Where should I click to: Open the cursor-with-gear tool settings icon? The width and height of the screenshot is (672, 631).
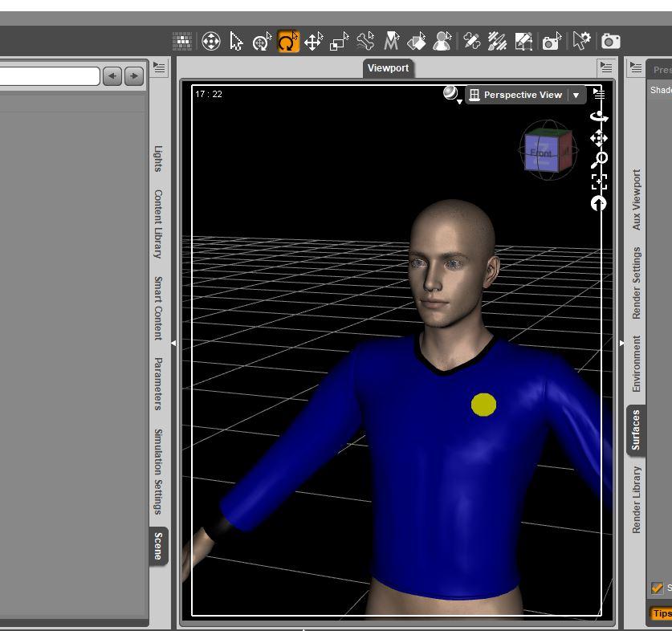coord(582,42)
